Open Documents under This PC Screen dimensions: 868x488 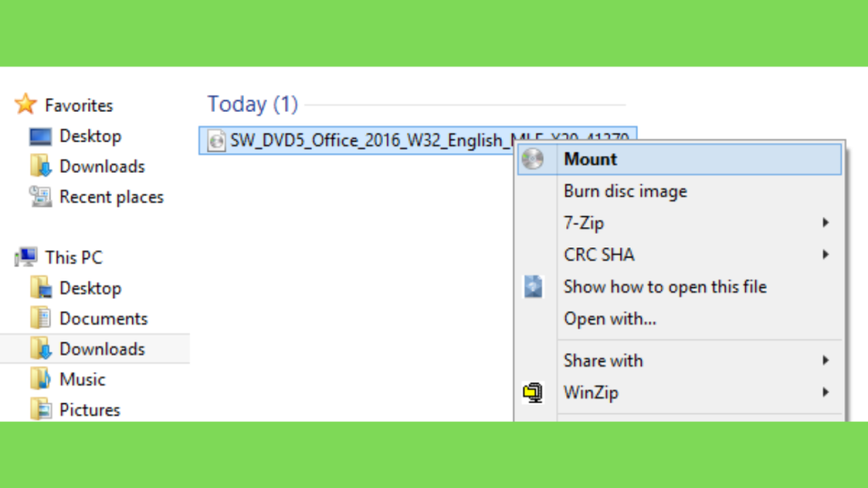(x=103, y=319)
